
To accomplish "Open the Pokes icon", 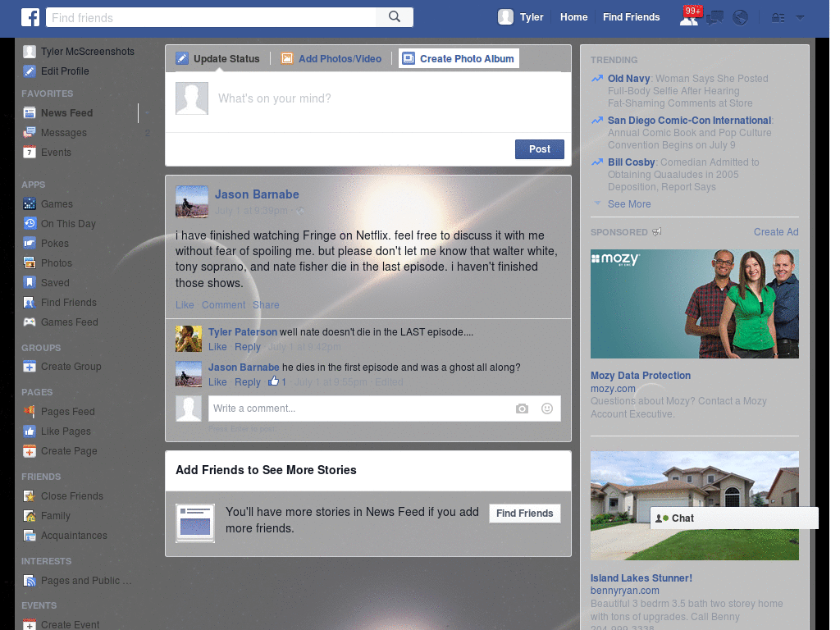I will 30,243.
